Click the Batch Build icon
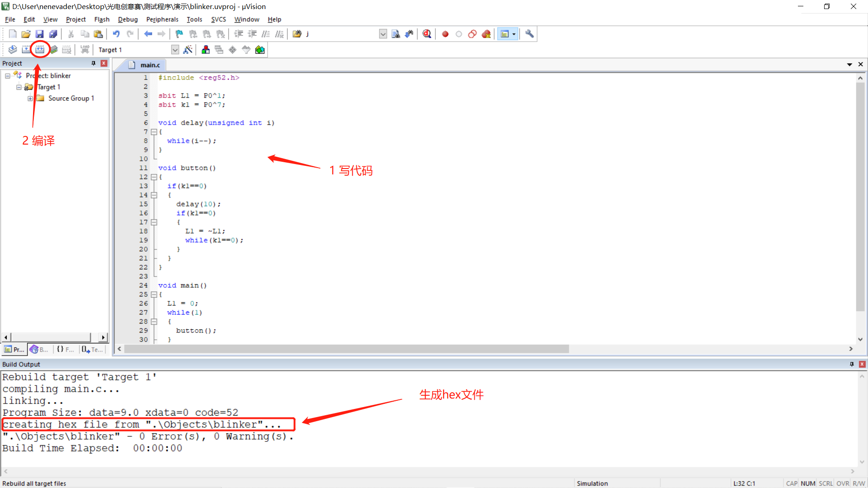 point(53,50)
